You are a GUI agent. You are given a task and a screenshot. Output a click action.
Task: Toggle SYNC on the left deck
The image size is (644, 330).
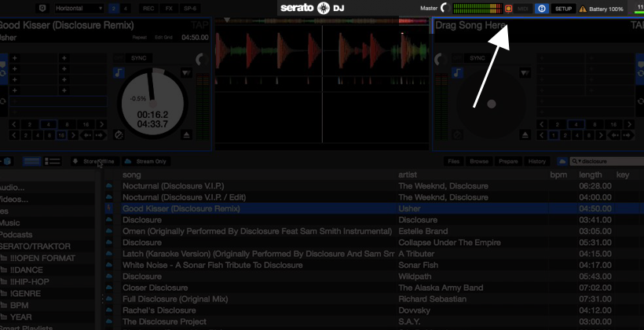[139, 58]
